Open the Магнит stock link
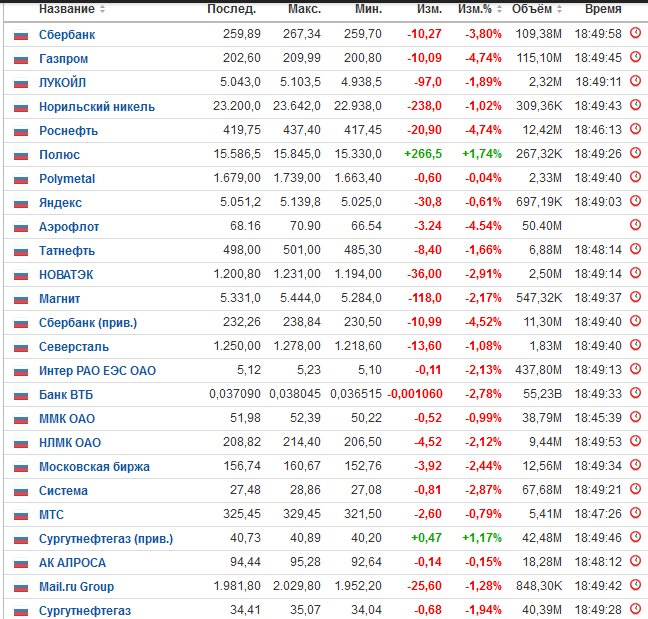Image resolution: width=648 pixels, height=619 pixels. (60, 298)
